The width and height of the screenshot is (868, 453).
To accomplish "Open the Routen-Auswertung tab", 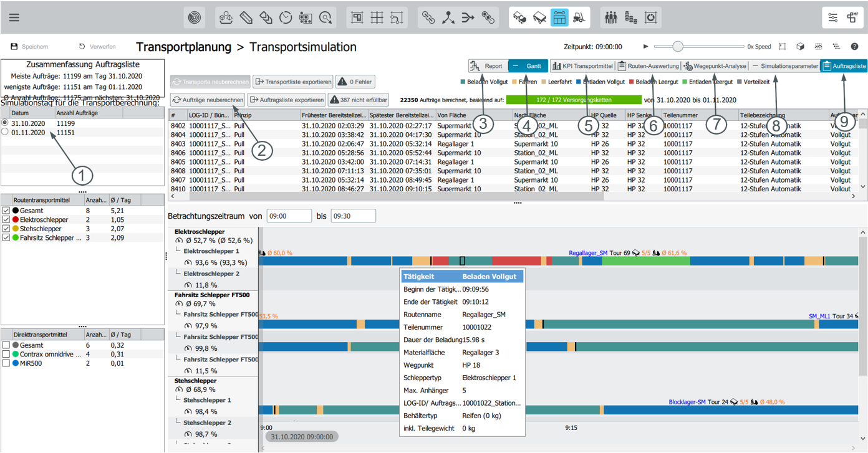I will [x=648, y=65].
